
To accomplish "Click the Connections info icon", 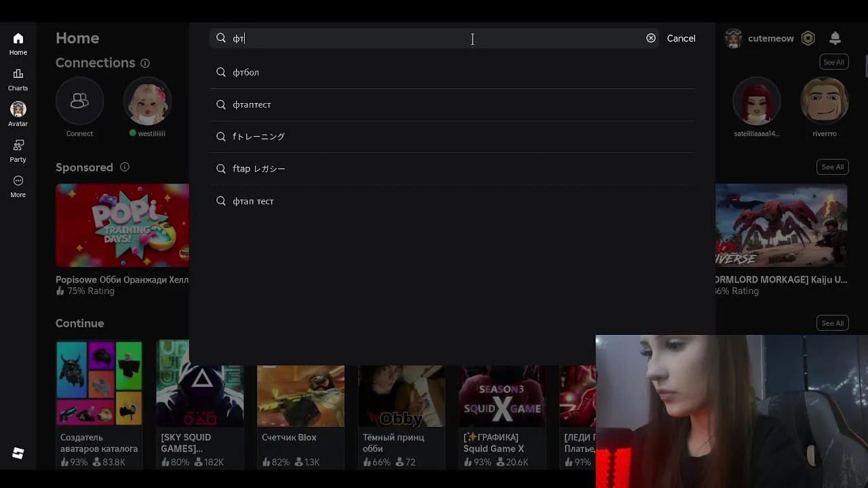I will tap(145, 63).
